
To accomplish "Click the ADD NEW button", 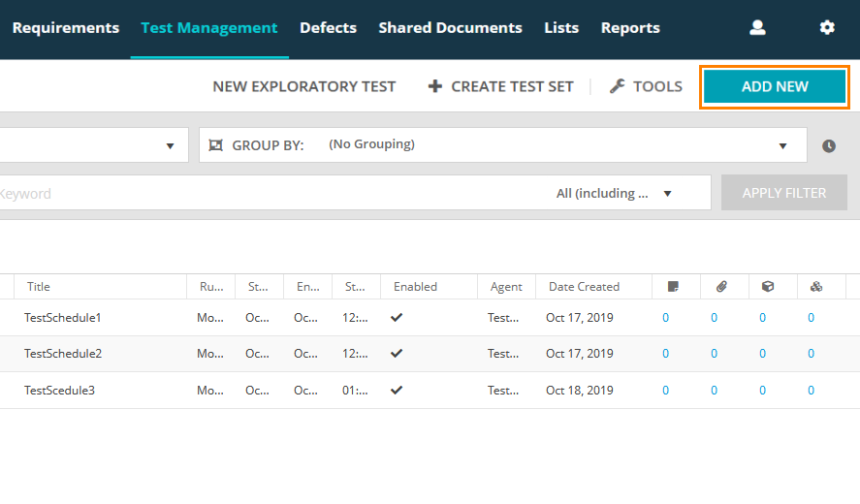I will pos(775,86).
